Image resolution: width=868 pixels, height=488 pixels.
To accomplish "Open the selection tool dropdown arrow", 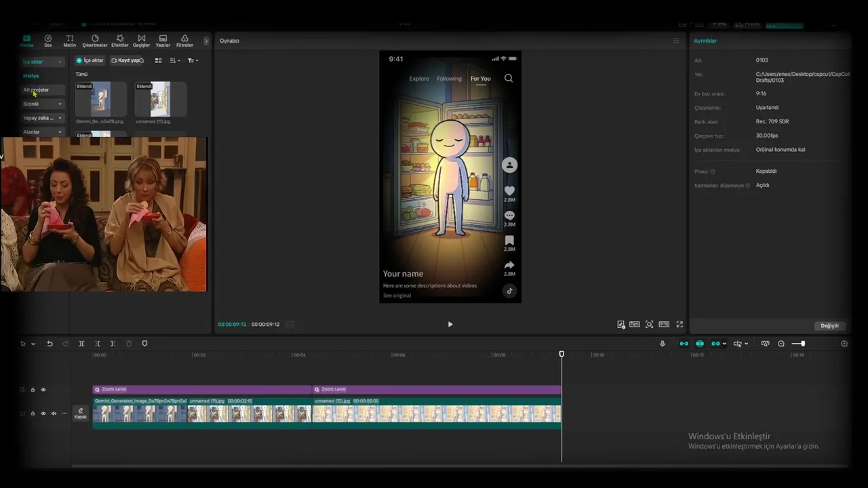I will (x=33, y=344).
